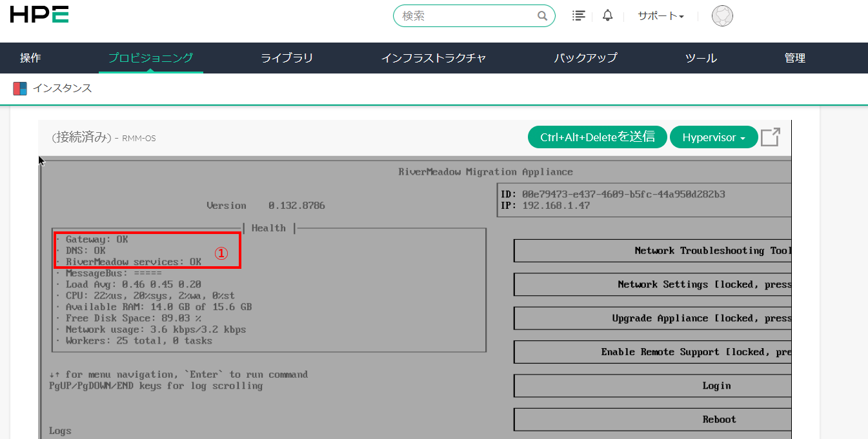
Task: Click the Health panel heading
Action: tap(268, 228)
